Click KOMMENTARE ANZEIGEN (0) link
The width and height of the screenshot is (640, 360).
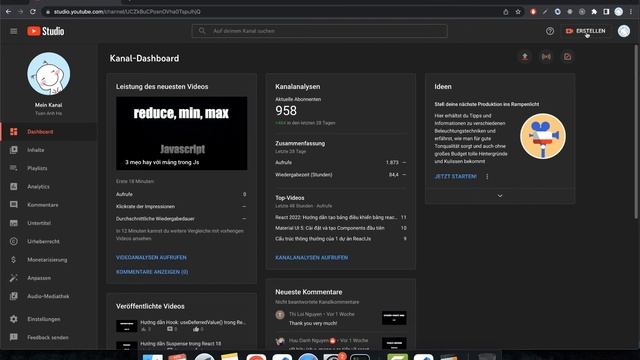pos(152,272)
